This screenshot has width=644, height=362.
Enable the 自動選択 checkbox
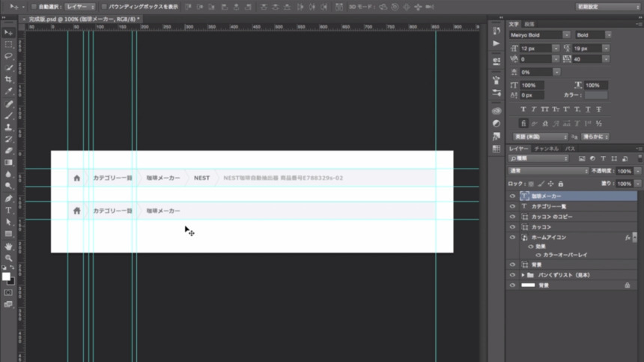click(x=34, y=7)
